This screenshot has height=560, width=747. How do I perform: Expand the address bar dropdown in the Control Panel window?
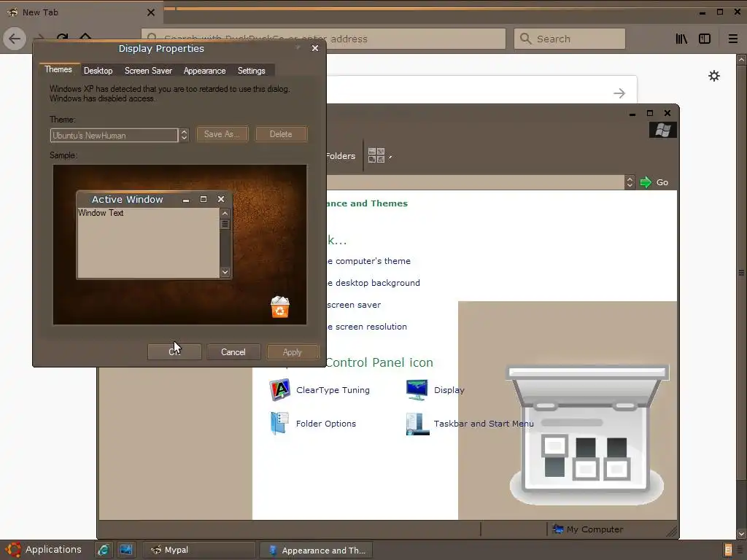630,182
